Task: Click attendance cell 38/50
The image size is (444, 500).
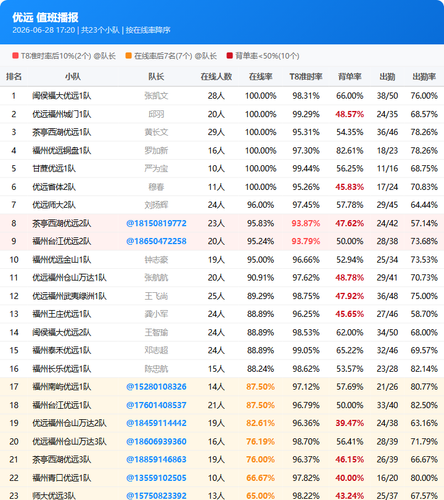Action: (387, 96)
